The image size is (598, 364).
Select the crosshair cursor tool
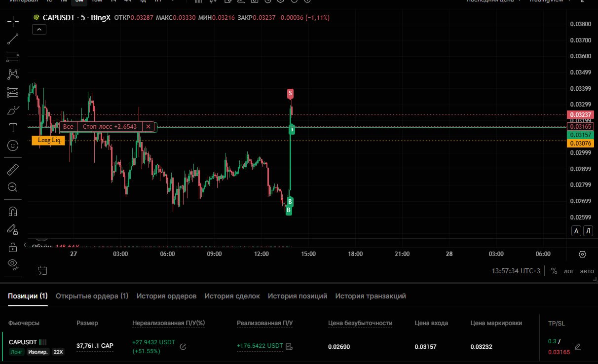click(13, 21)
